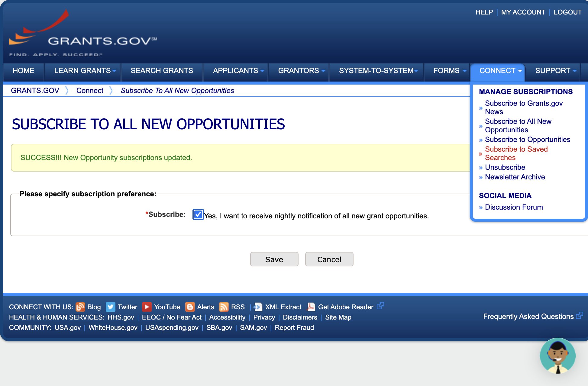Image resolution: width=588 pixels, height=386 pixels.
Task: Open Newsletter Archive from menu
Action: 515,177
